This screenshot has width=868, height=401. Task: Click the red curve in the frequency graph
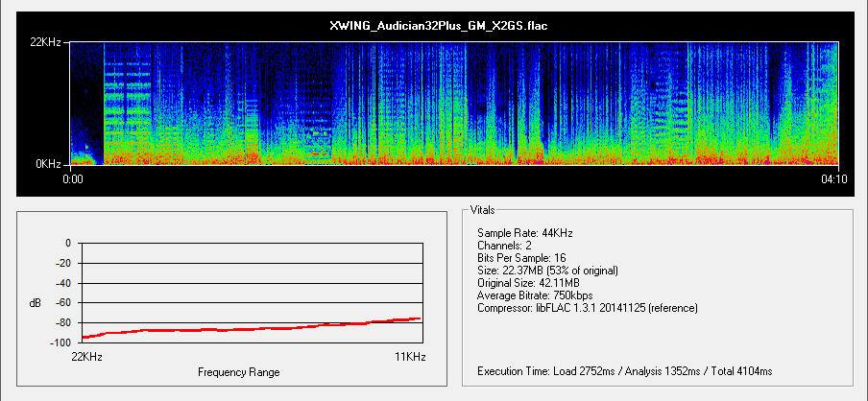tap(252, 328)
